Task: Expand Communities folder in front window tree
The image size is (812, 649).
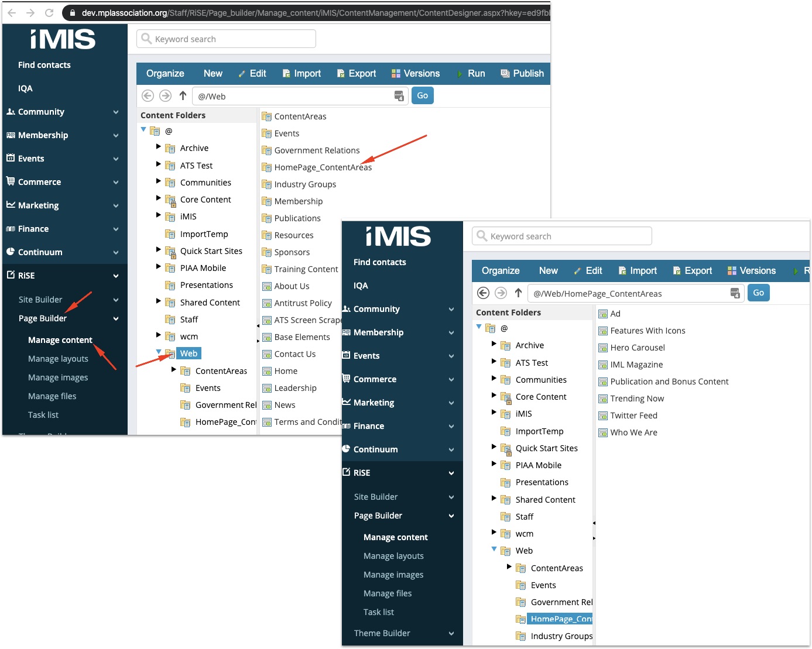Action: 494,378
